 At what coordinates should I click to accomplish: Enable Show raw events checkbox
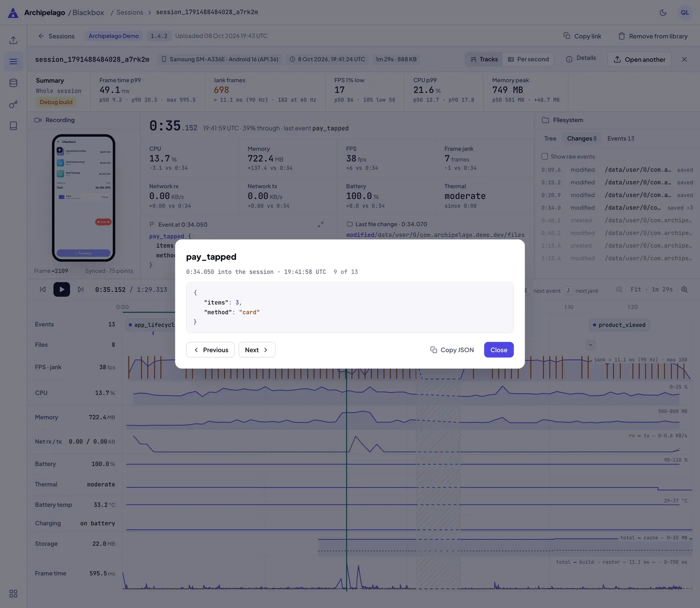544,157
